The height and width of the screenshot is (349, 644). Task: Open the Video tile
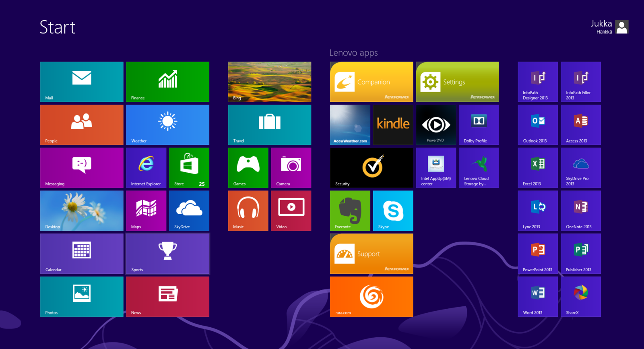(x=291, y=211)
